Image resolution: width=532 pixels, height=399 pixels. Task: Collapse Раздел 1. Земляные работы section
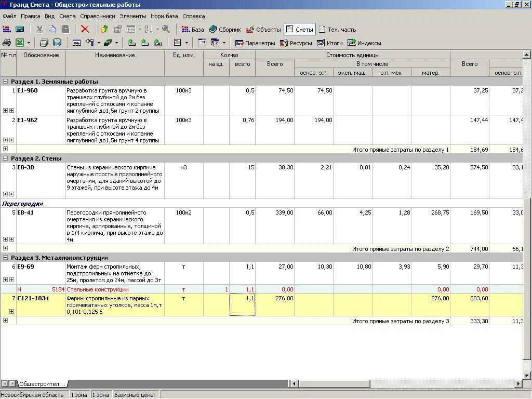(x=5, y=82)
